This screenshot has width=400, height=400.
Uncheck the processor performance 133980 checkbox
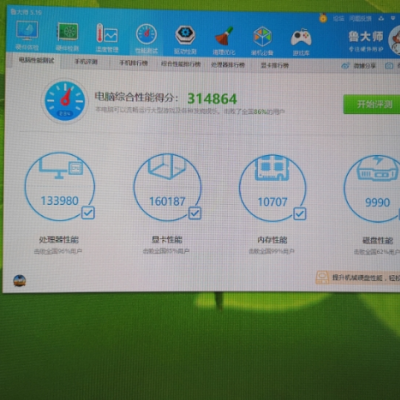88,213
